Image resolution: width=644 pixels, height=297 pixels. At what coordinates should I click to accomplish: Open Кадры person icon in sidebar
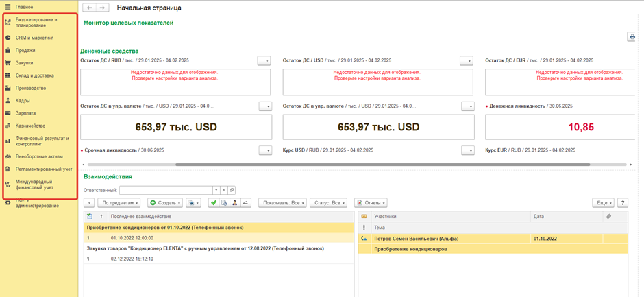coord(8,100)
